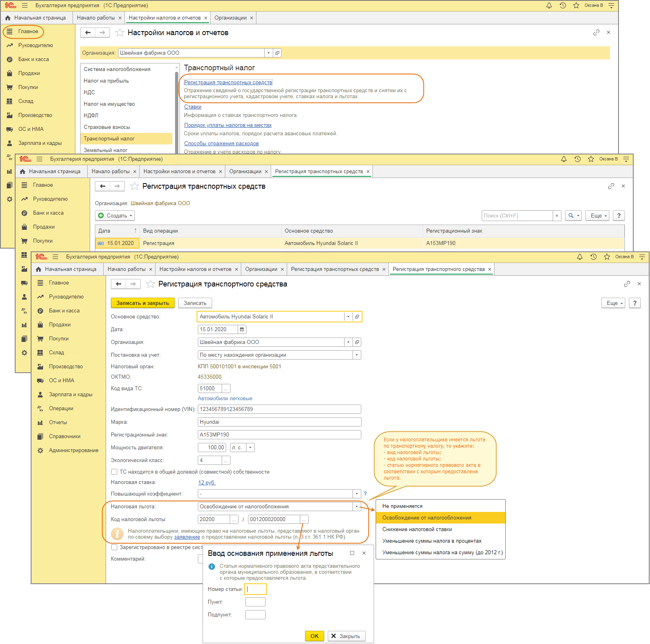Click 'Записать и закрыть' button
The image size is (650, 644).
(143, 303)
